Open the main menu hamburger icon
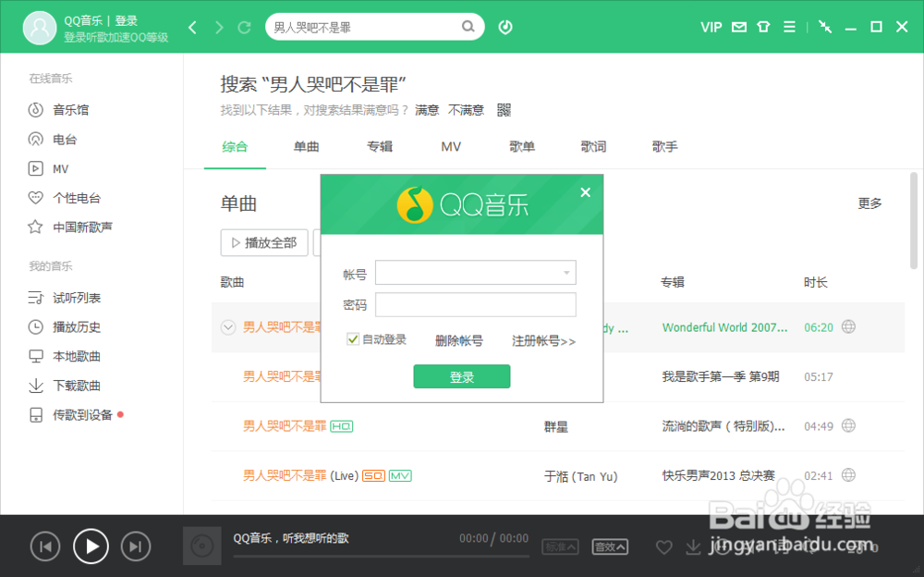The width and height of the screenshot is (924, 577). (789, 27)
